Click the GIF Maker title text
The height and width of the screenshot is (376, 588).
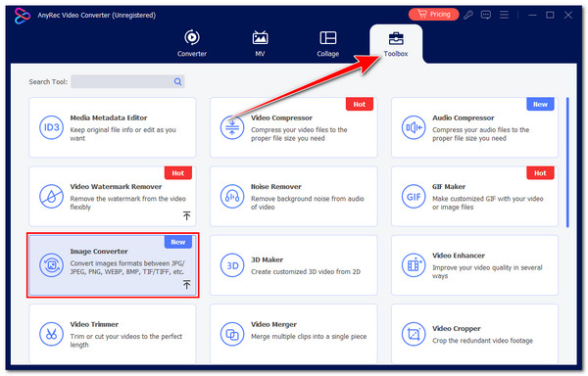click(449, 186)
